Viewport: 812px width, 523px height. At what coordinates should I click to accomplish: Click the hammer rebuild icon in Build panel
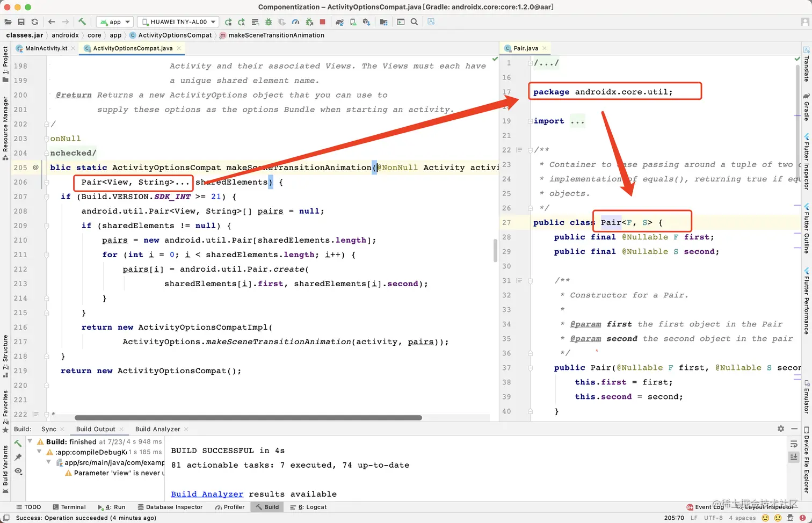[x=18, y=444]
